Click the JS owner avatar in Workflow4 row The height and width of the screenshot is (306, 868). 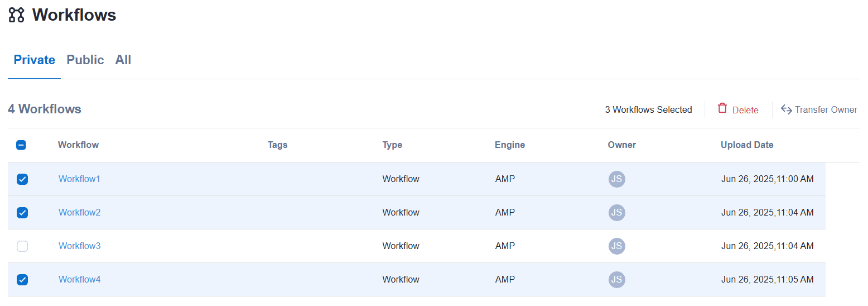point(616,280)
